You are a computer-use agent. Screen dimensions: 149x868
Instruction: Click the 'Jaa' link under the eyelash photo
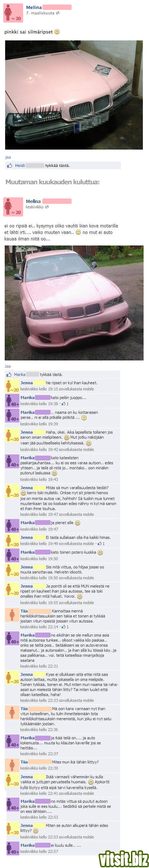click(x=8, y=157)
